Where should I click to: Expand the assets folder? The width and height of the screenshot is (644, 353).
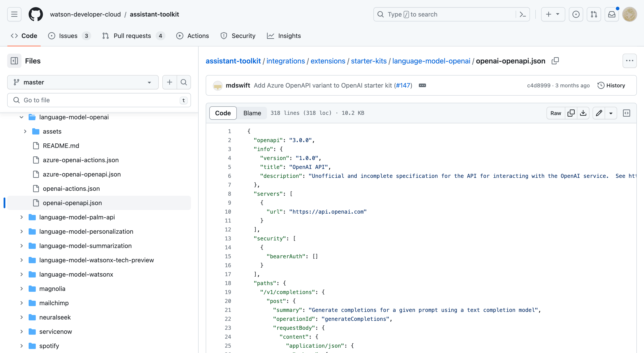point(25,131)
